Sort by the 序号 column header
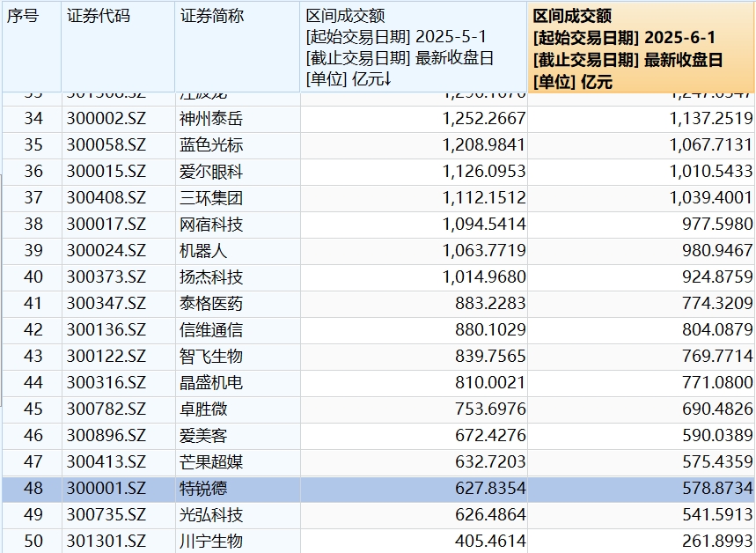 pyautogui.click(x=32, y=47)
